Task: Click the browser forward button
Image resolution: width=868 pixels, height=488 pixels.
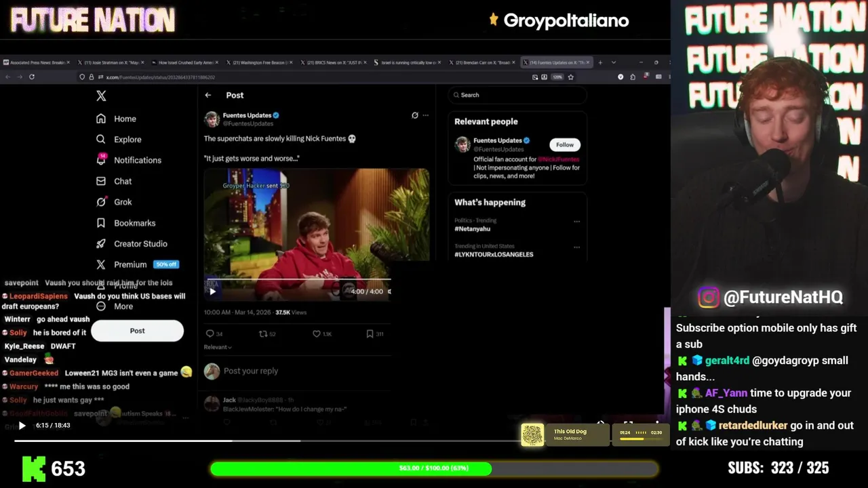Action: pos(20,77)
